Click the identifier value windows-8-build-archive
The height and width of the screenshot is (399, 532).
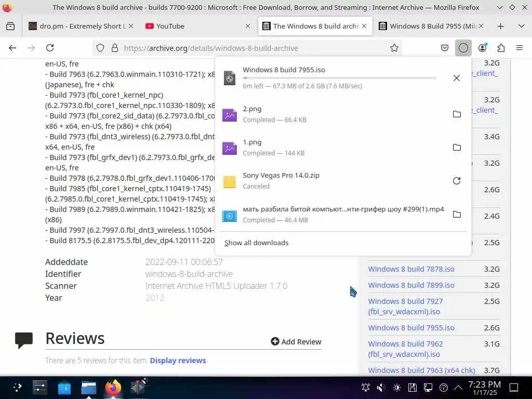tap(189, 274)
